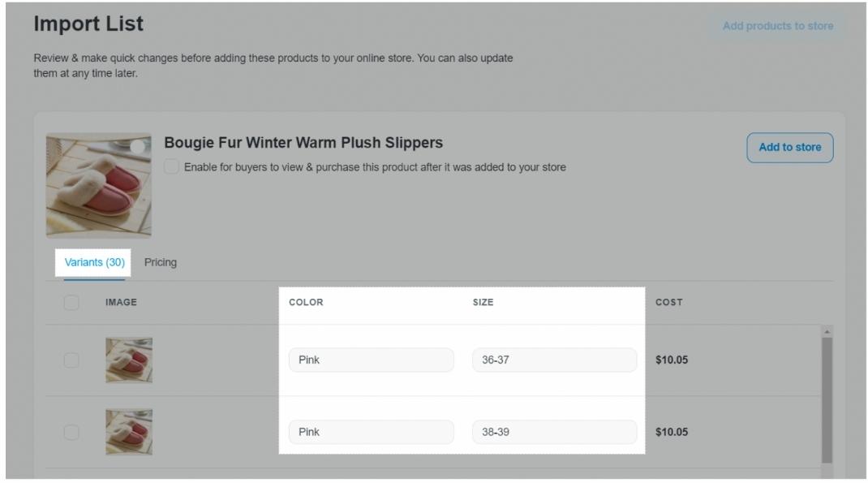Open the thumbnail of the 38-39 variant
The width and height of the screenshot is (868, 483).
pos(129,432)
